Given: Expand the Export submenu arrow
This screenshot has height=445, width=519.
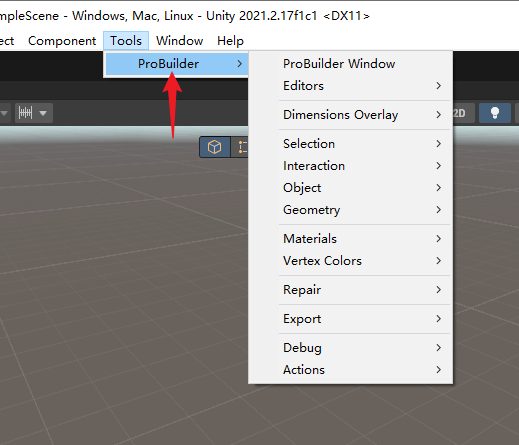Looking at the screenshot, I should [x=439, y=319].
